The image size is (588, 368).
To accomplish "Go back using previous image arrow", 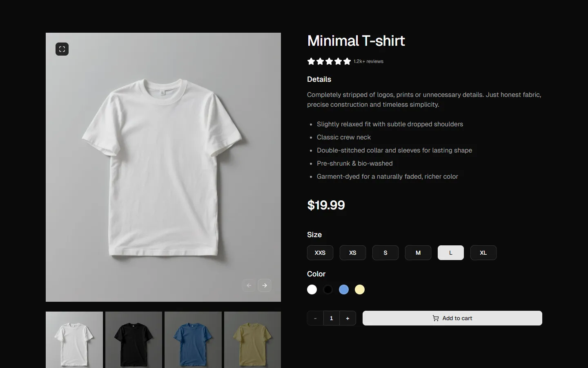I will (x=249, y=285).
